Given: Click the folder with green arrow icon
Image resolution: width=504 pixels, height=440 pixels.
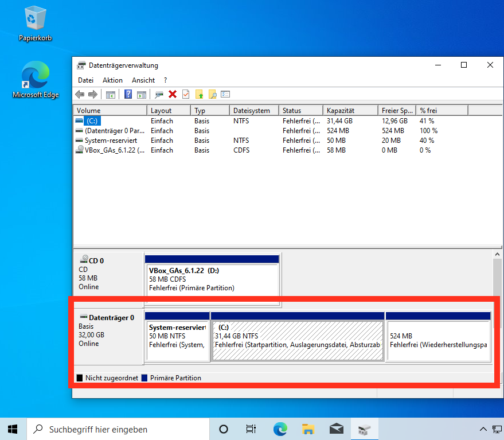Looking at the screenshot, I should click(x=200, y=94).
